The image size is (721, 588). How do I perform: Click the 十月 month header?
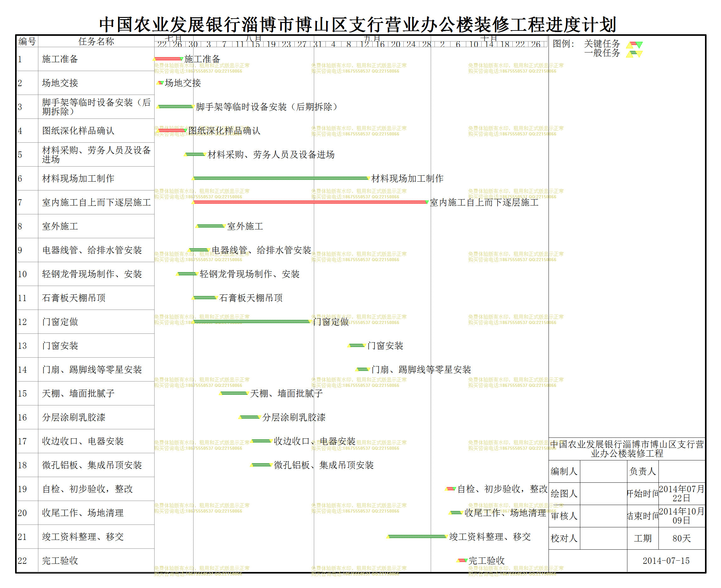point(489,38)
